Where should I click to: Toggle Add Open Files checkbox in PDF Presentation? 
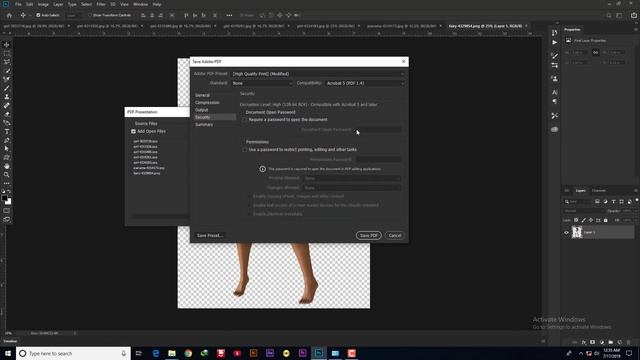coord(133,131)
